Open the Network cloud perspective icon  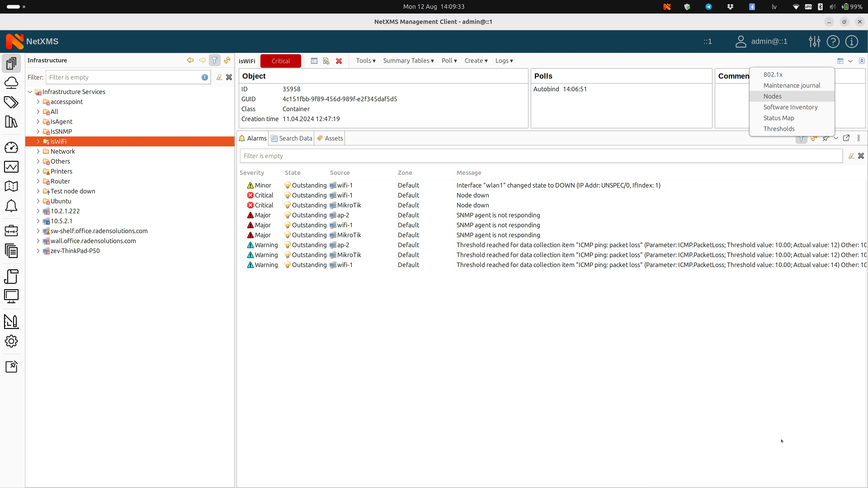click(x=12, y=82)
